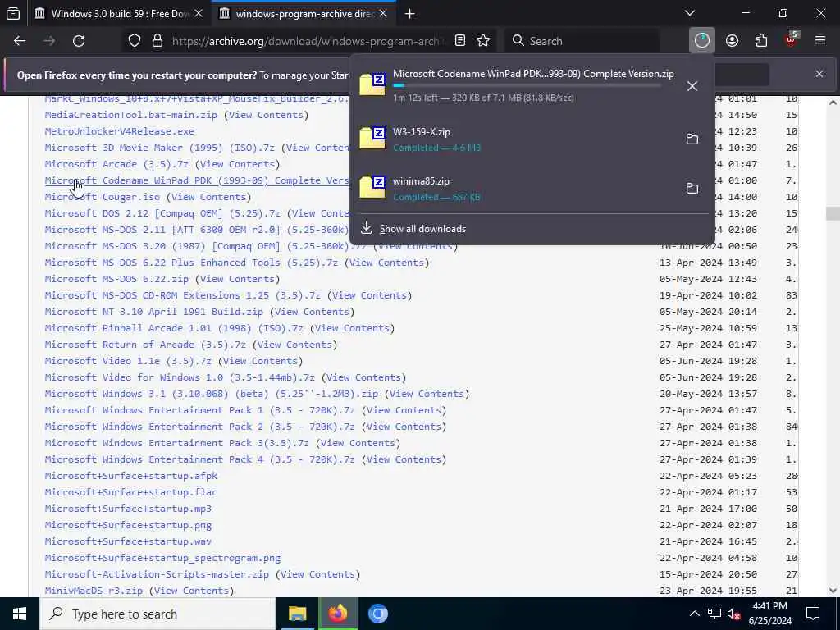
Task: Download Microsoft+Surface+startup.flac
Action: tap(131, 492)
